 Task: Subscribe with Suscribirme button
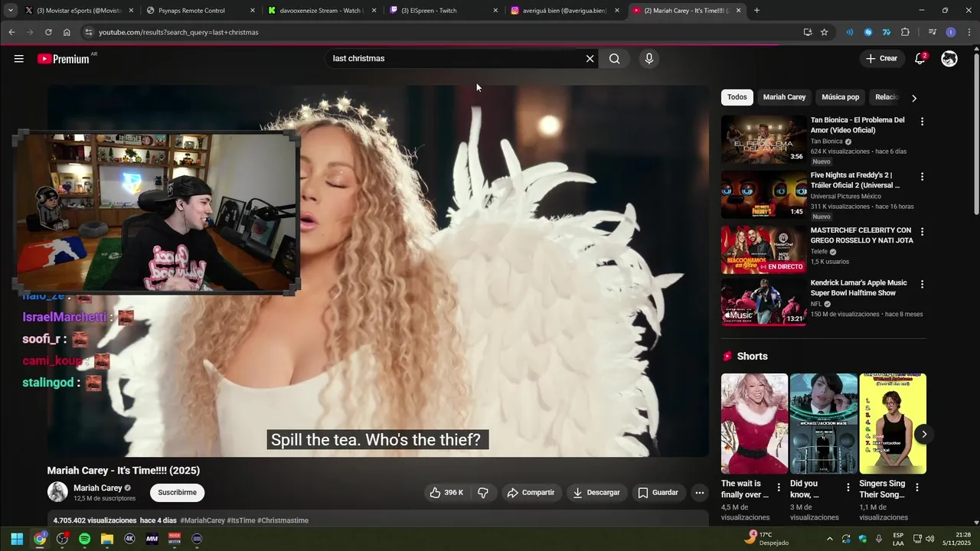pos(177,493)
